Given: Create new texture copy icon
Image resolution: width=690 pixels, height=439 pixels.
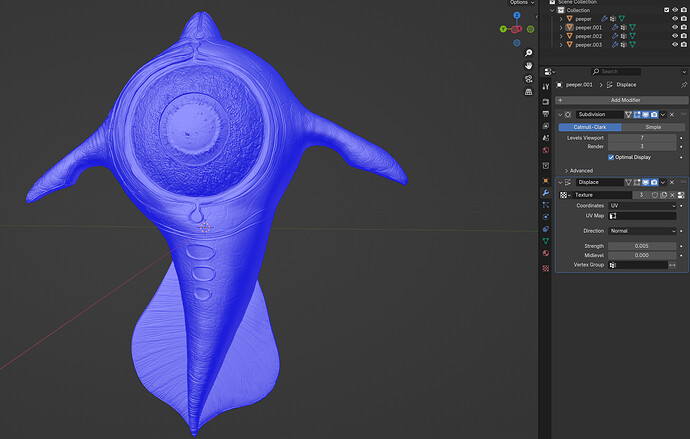Looking at the screenshot, I should tap(664, 195).
